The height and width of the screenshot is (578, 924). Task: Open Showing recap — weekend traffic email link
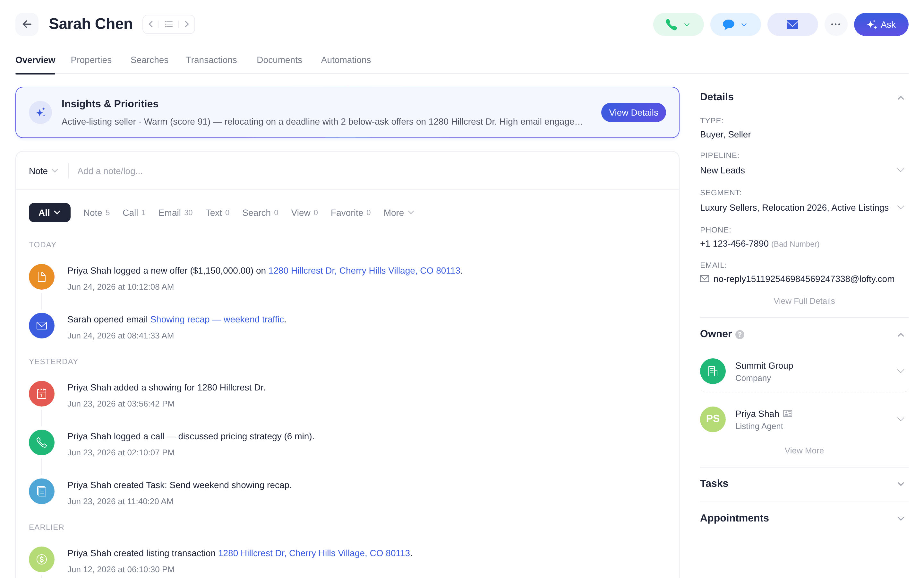217,320
